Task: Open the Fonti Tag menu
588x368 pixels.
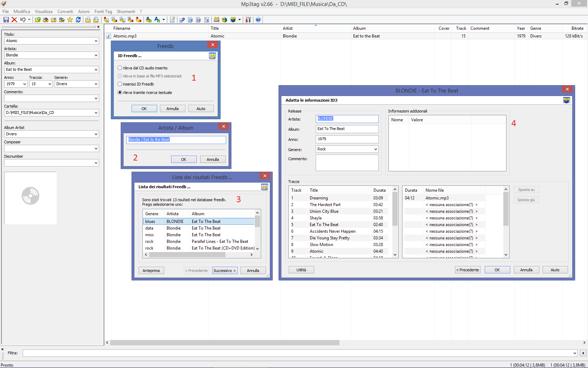Action: [x=103, y=12]
